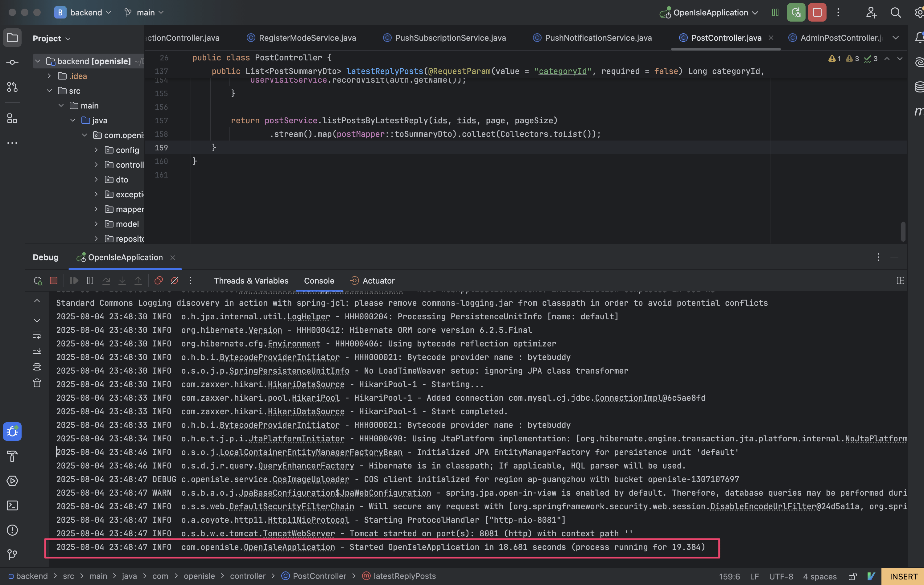
Task: Open the Git tool window icon
Action: 12,554
